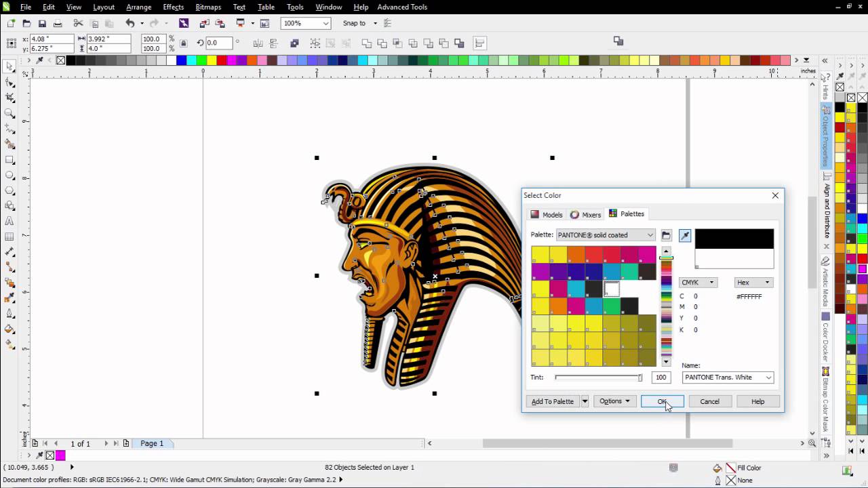
Task: Click the Add To Palette button
Action: (x=553, y=401)
